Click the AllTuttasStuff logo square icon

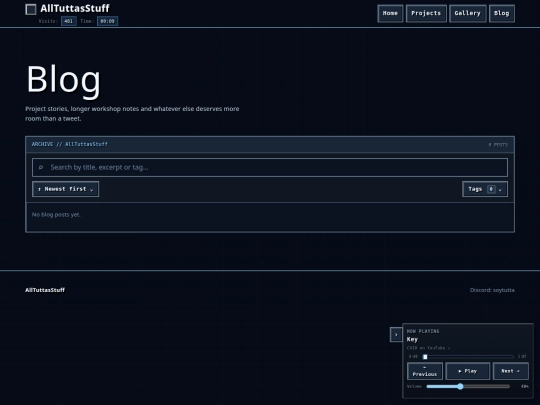pos(31,9)
